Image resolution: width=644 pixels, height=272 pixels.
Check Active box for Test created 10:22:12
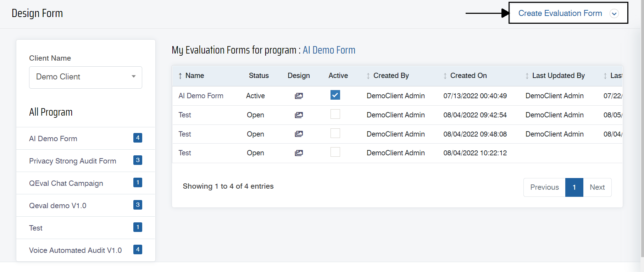(x=335, y=152)
